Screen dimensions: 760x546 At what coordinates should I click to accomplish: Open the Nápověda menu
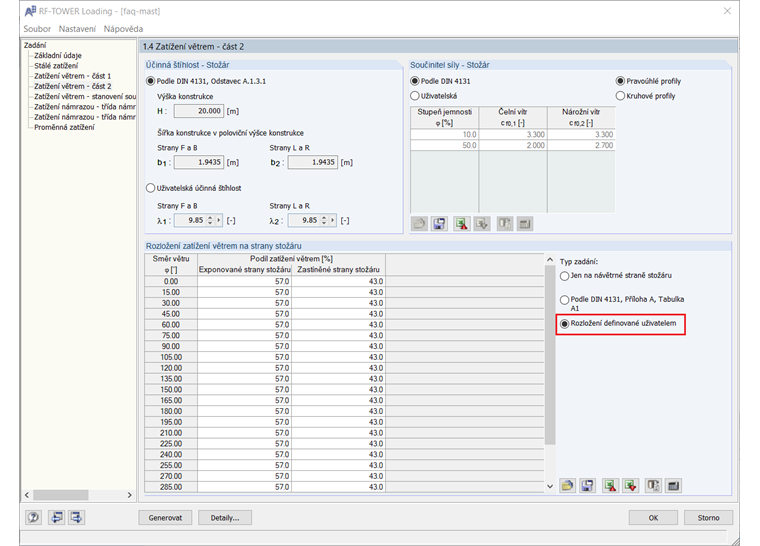[x=123, y=29]
